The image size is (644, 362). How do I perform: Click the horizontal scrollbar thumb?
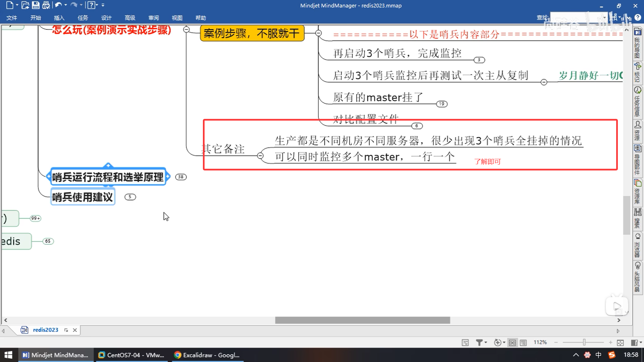click(362, 320)
